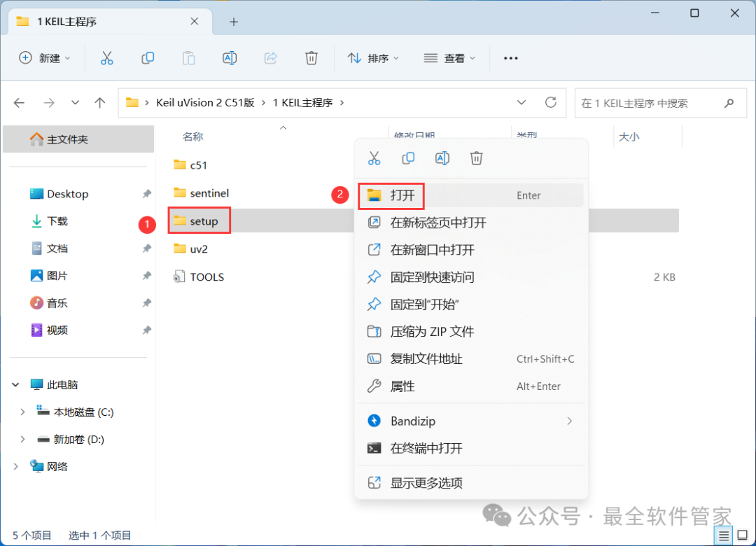The image size is (756, 546).
Task: Click the search box for 1 KEIL主程序
Action: 658,102
